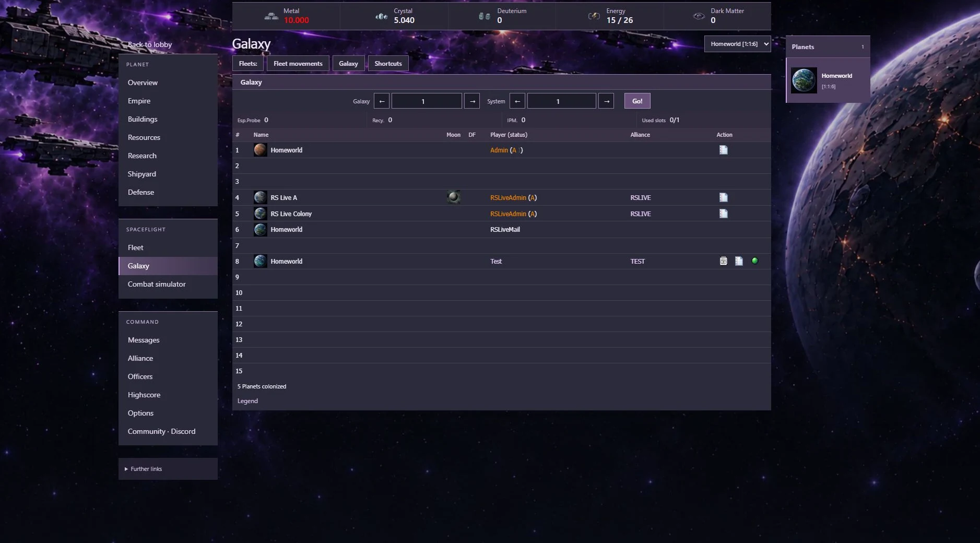Screen dimensions: 980x543
Task: Click the Crystal resource icon
Action: click(x=381, y=16)
